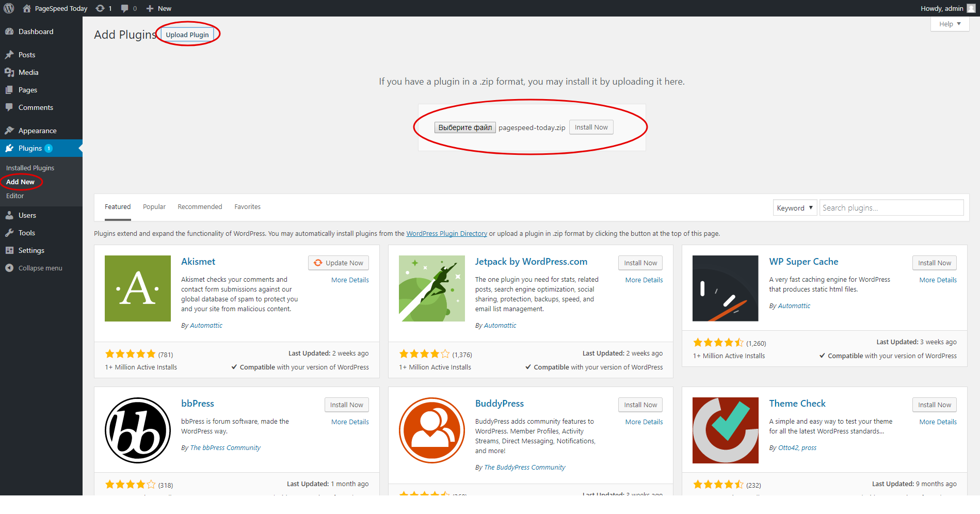This screenshot has height=514, width=980.
Task: Click Install Now next to pagespeed-today.zip
Action: (591, 127)
